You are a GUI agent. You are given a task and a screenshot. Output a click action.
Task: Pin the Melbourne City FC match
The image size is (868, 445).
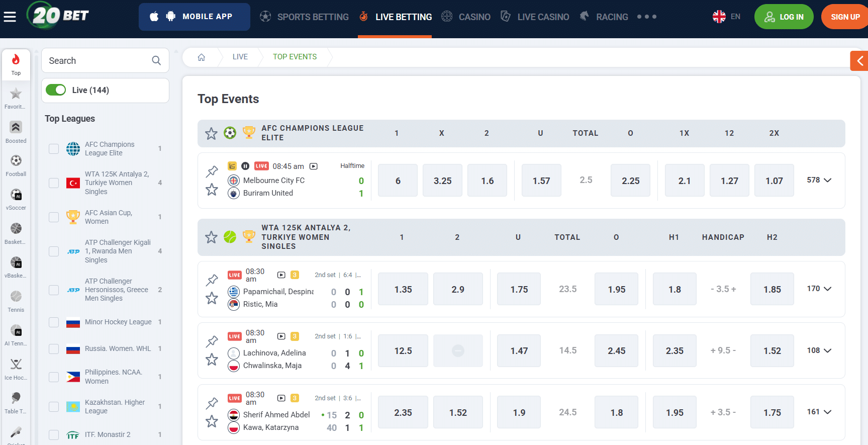[212, 171]
